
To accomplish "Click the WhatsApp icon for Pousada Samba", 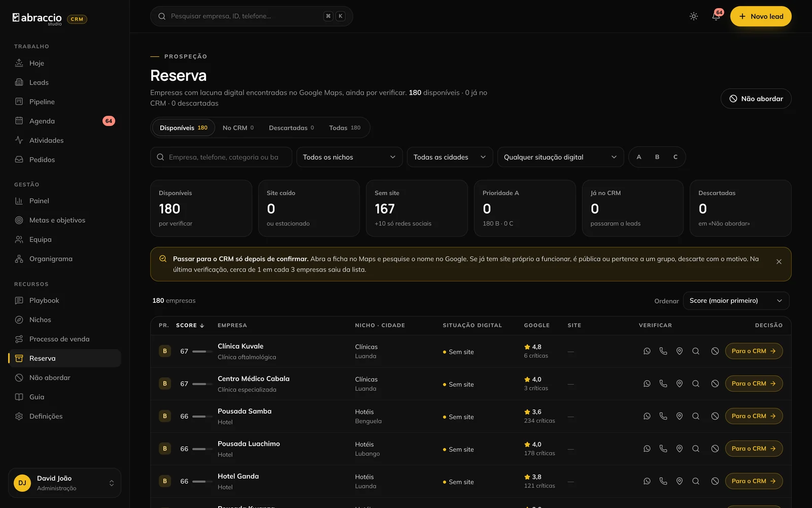I will point(647,416).
